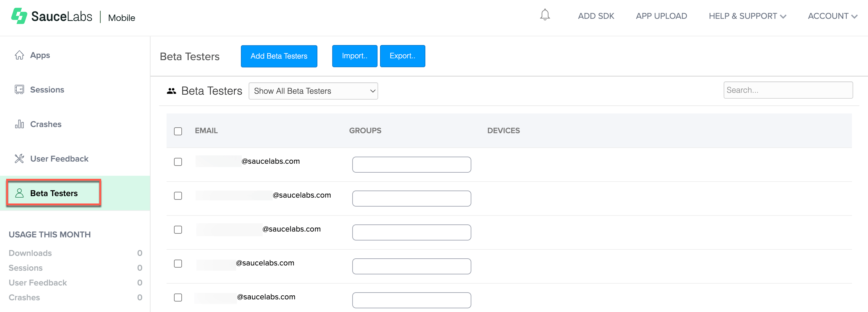Open the Show All Beta Testers dropdown
Viewport: 868px width, 312px height.
313,91
